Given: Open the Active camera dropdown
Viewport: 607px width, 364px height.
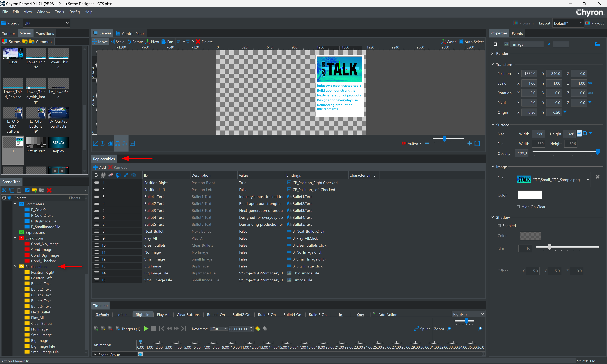Looking at the screenshot, I should pos(411,143).
